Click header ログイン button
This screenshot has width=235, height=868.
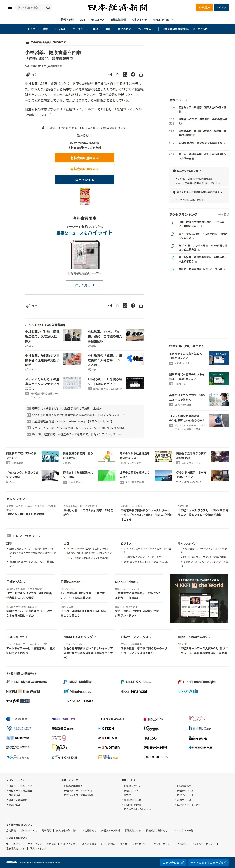coord(221,7)
